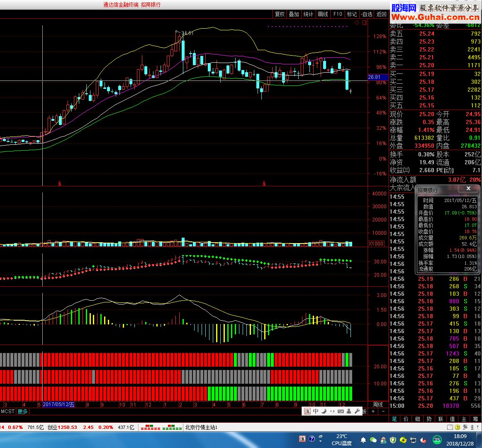Open the 周线 period selector
The width and height of the screenshot is (482, 448).
click(x=378, y=404)
